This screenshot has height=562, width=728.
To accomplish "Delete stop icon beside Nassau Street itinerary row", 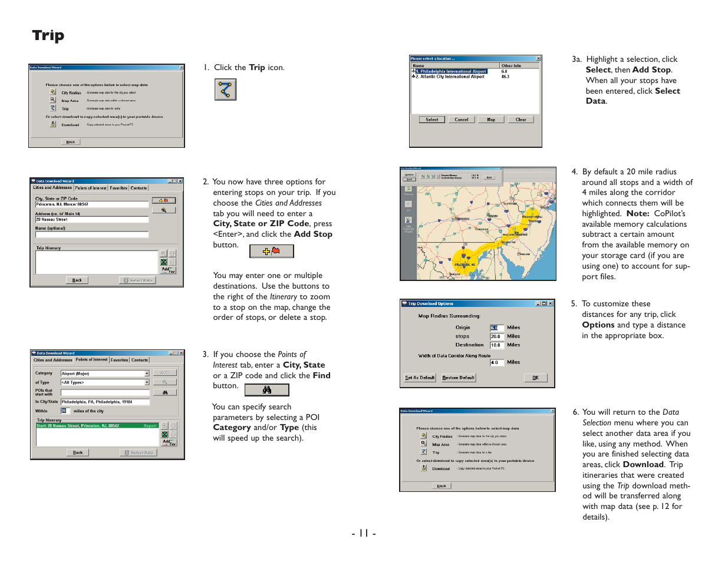I will [x=164, y=434].
